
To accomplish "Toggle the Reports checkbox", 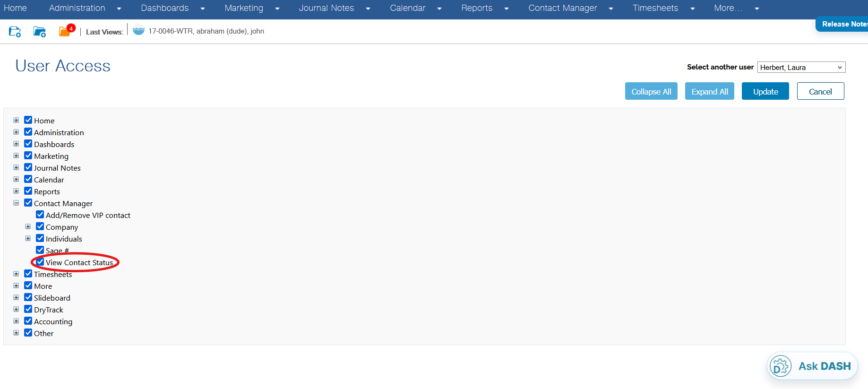I will (x=28, y=191).
